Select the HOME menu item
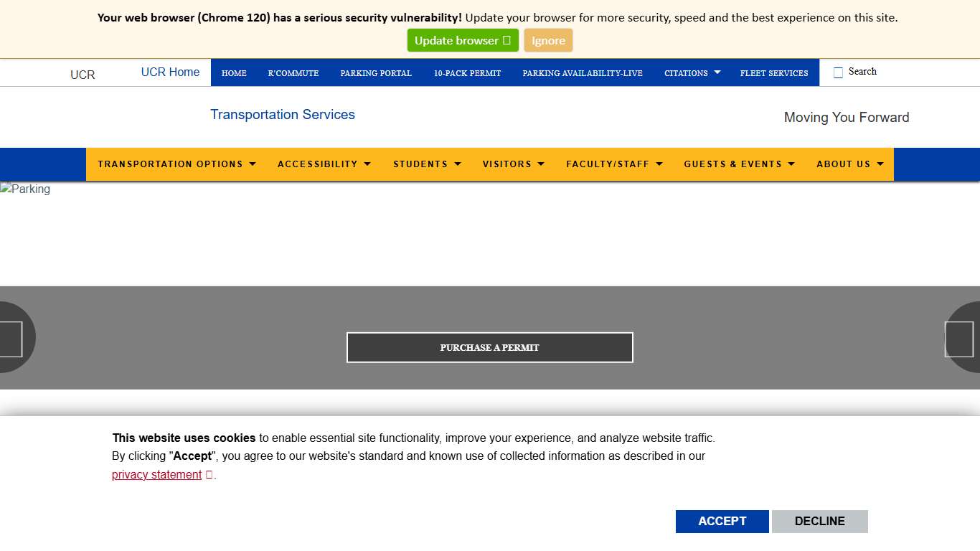This screenshot has height=551, width=980. pyautogui.click(x=234, y=72)
